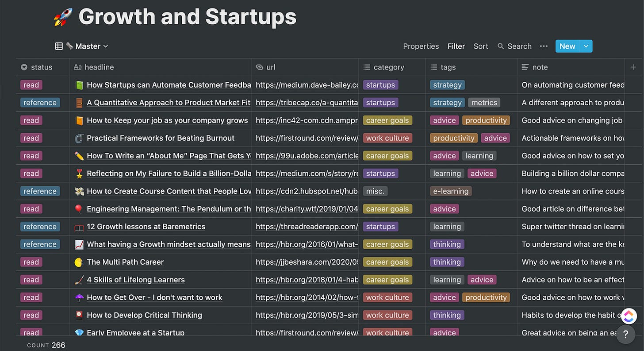
Task: Click the plus icon to add a column
Action: point(633,67)
